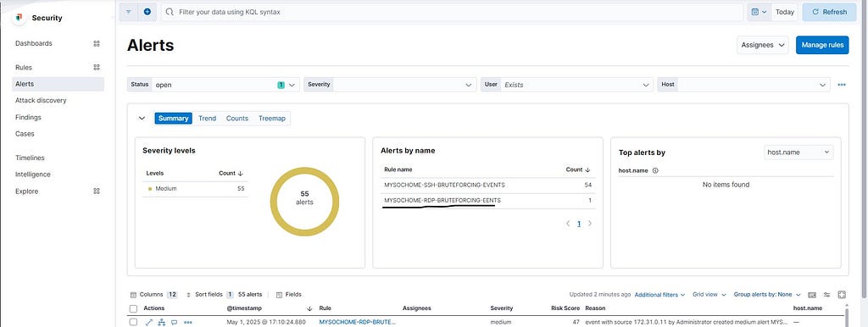Open Intelligence in sidebar

33,175
